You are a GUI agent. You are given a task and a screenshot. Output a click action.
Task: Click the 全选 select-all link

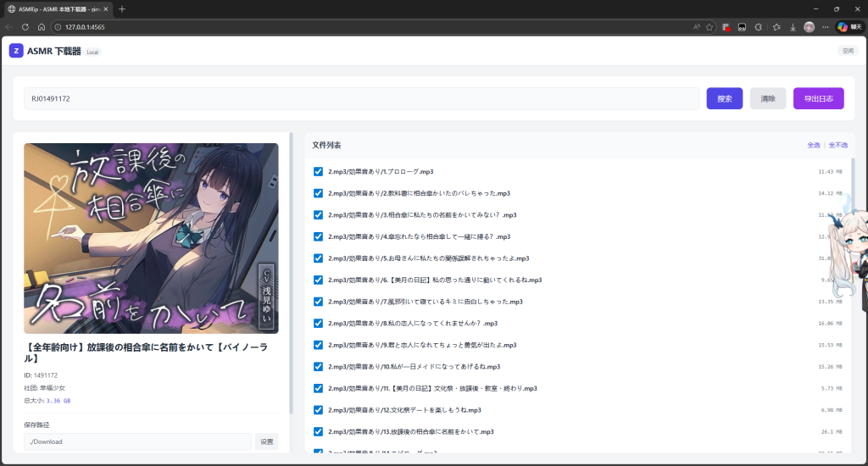click(814, 145)
